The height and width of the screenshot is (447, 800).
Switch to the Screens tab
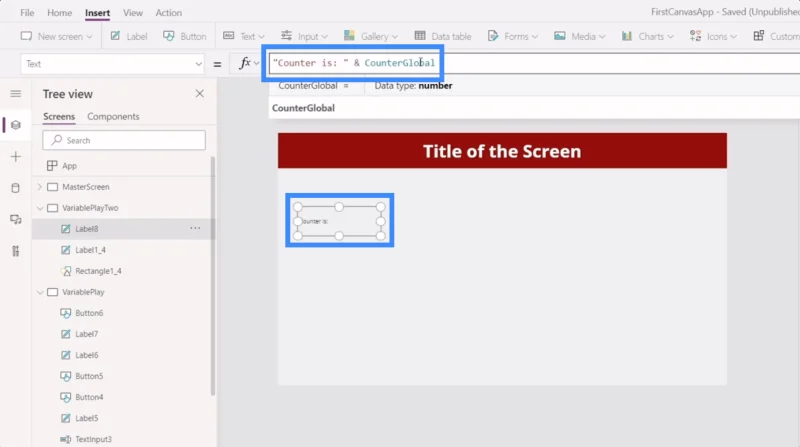[59, 116]
